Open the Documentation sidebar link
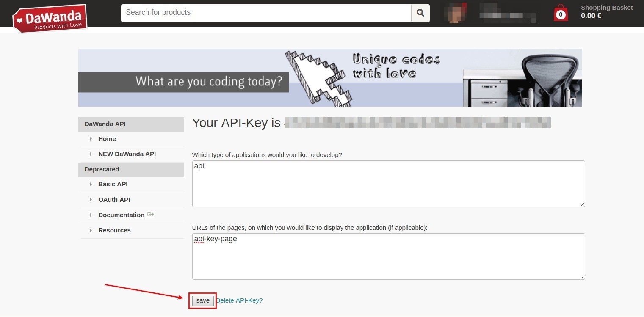 122,215
